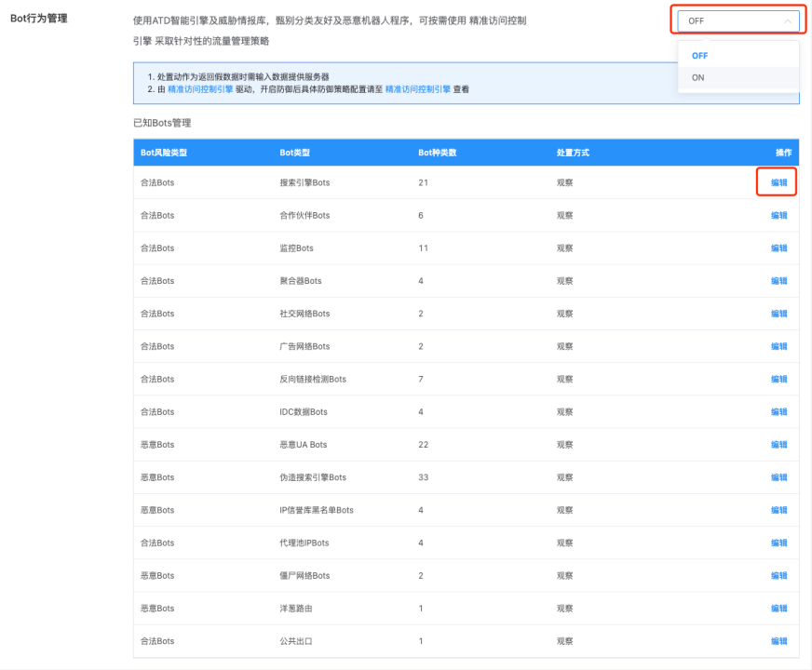Click count 21 in 搜索引擎Bots row
This screenshot has height=670, width=812.
point(423,182)
